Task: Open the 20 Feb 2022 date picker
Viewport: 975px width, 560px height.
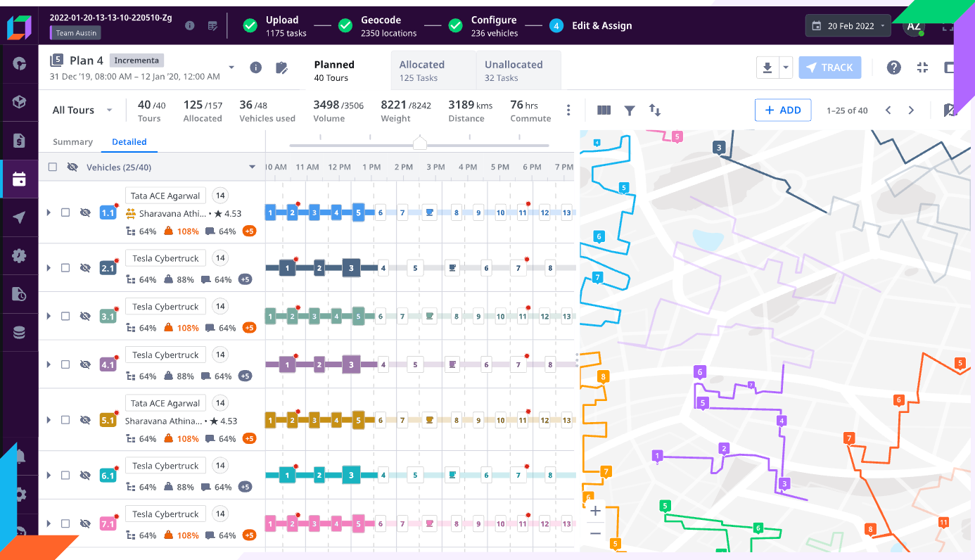Action: tap(847, 25)
